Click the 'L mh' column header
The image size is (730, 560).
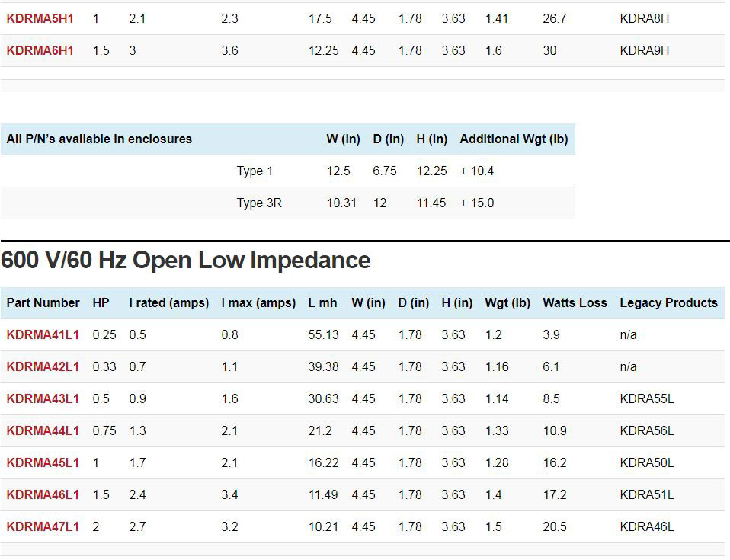click(x=322, y=302)
